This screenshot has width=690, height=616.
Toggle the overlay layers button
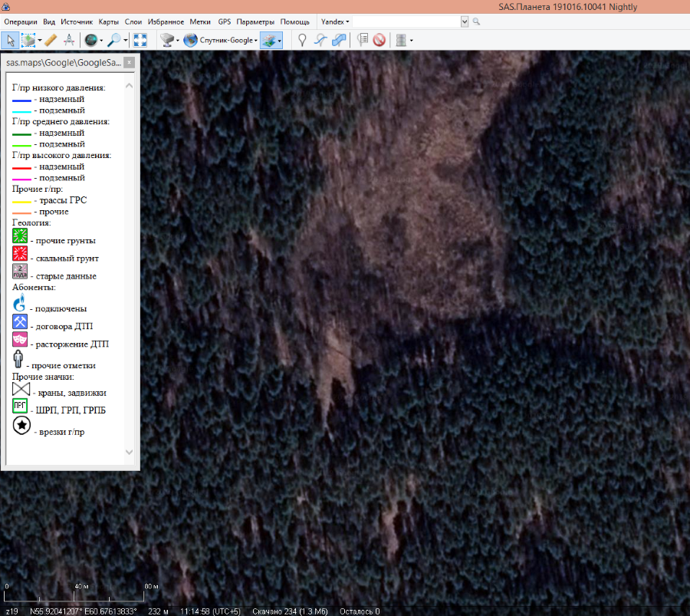(268, 40)
